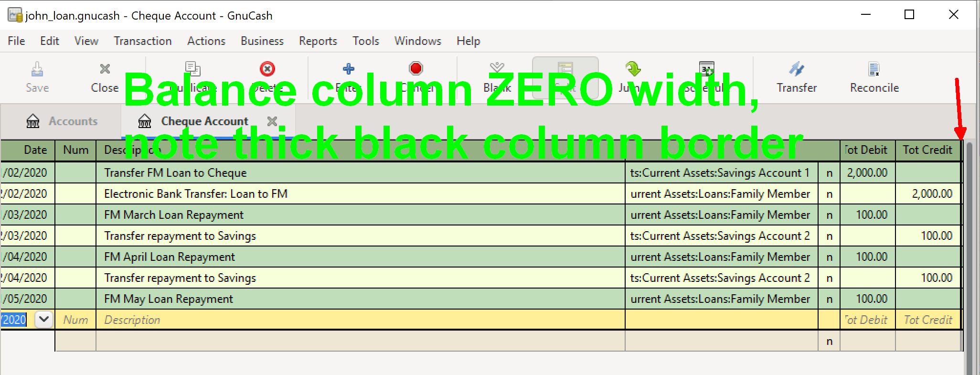Viewport: 980px width, 375px height.
Task: Select 'FM March Loan Repayment' description
Action: pos(174,215)
